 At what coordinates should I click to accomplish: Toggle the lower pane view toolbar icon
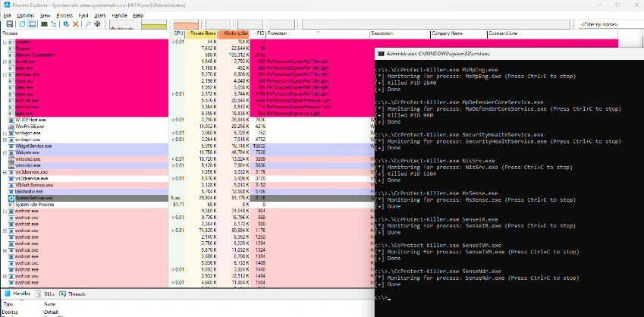32,24
